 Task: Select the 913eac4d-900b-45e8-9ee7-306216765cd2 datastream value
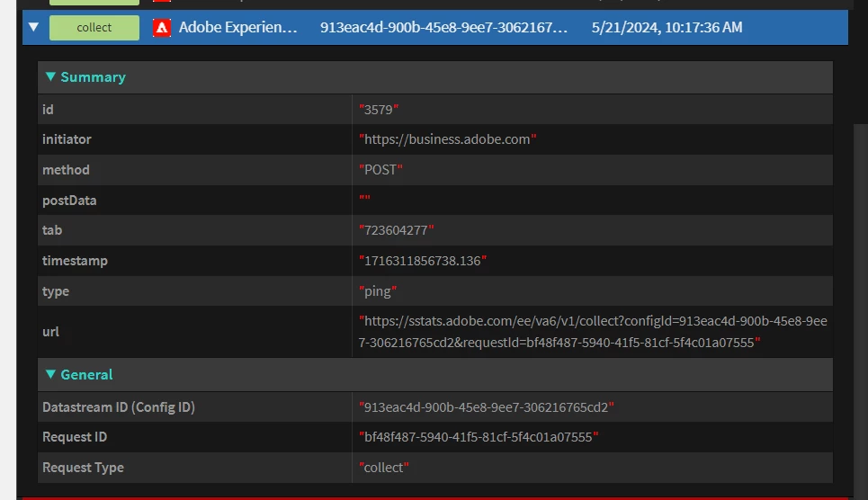coord(486,407)
